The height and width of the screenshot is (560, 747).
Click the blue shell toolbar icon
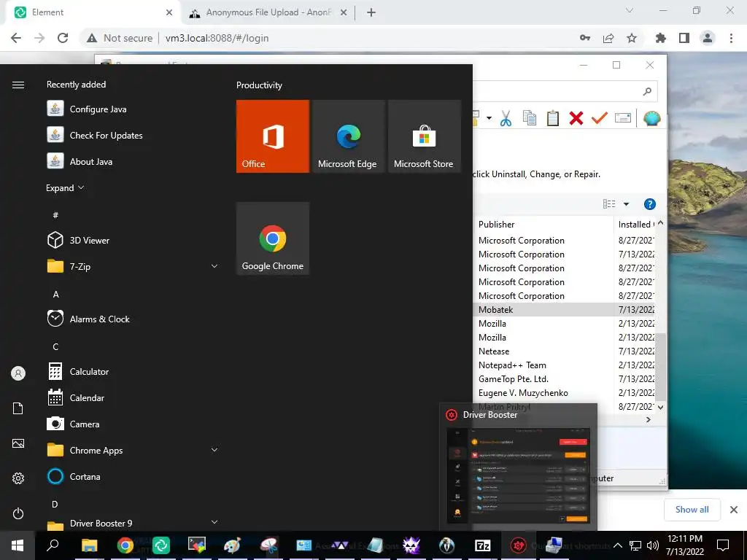[651, 118]
